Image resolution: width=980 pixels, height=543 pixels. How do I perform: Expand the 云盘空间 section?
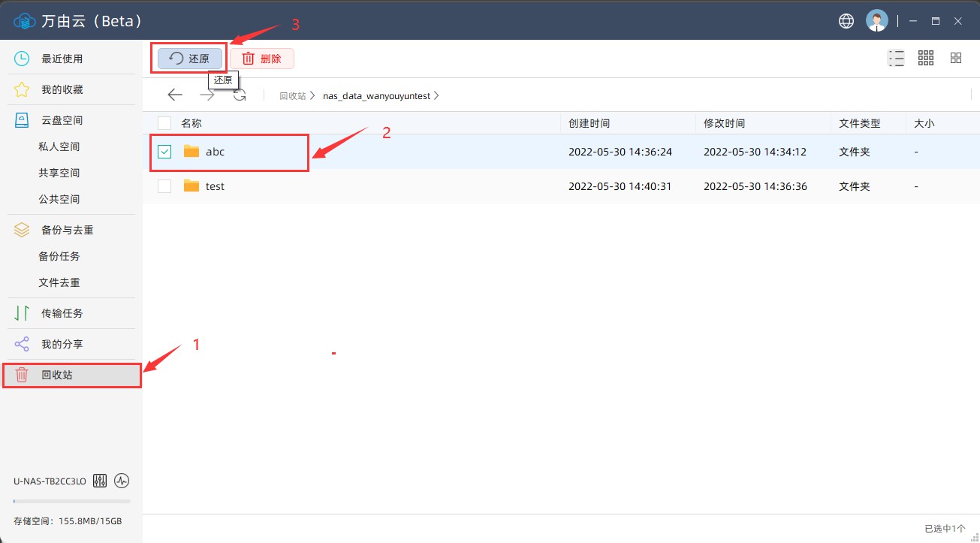pos(62,120)
